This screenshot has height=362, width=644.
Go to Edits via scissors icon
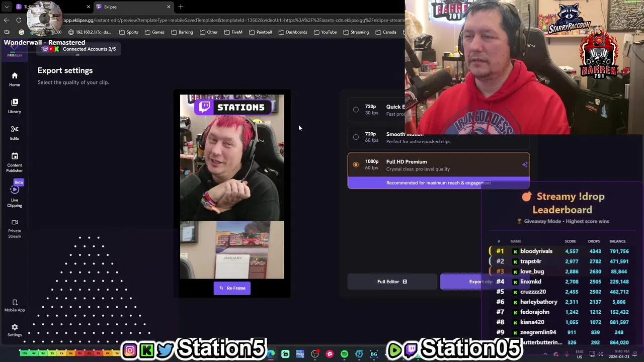tap(15, 133)
